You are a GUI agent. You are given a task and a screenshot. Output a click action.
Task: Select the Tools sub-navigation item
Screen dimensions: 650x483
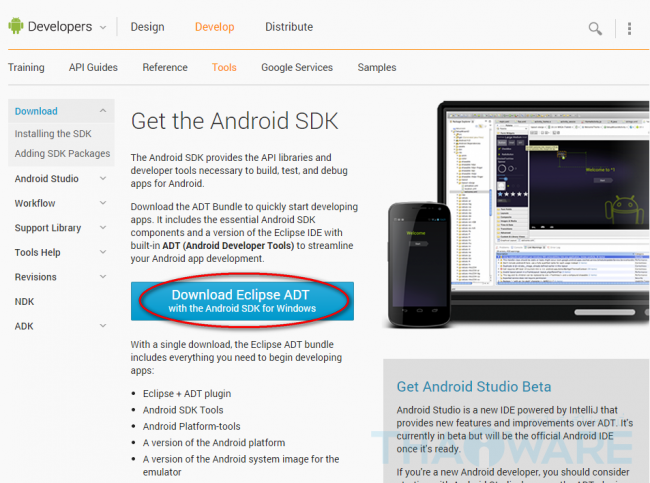click(x=224, y=67)
